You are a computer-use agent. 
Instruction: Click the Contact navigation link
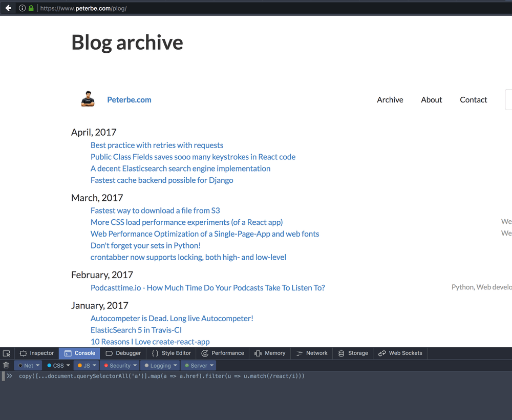click(473, 100)
